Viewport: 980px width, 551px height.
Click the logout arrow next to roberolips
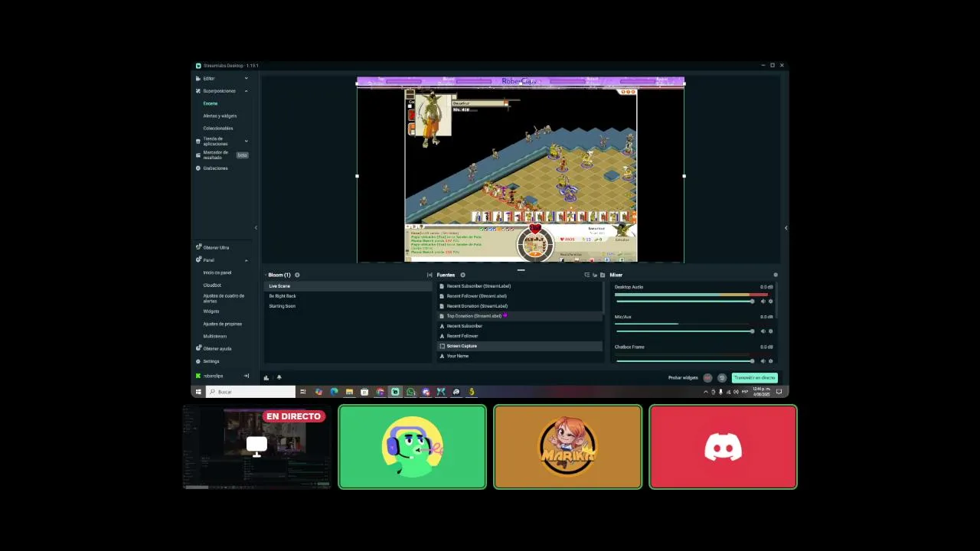(247, 376)
